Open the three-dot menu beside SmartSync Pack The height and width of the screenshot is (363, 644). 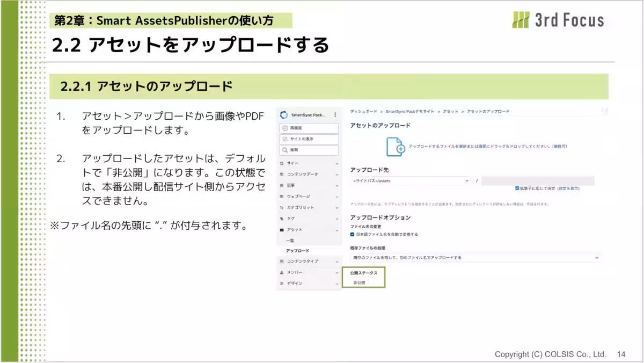pos(335,114)
